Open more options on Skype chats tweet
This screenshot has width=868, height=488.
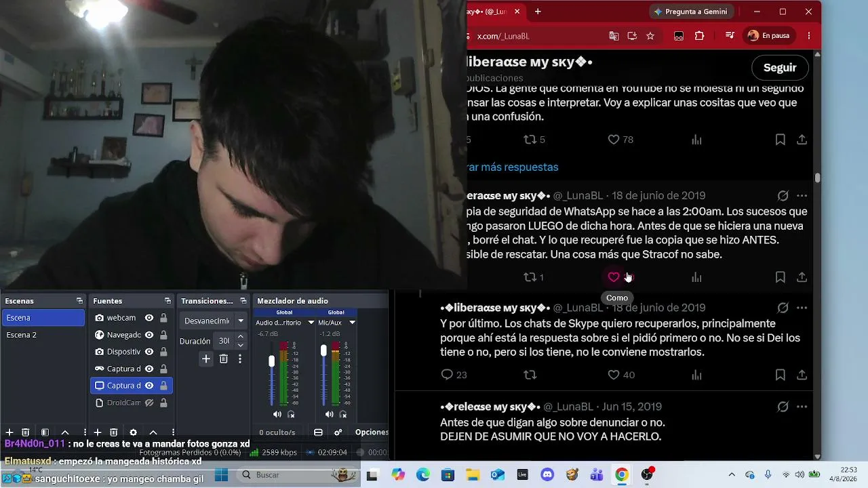(802, 308)
